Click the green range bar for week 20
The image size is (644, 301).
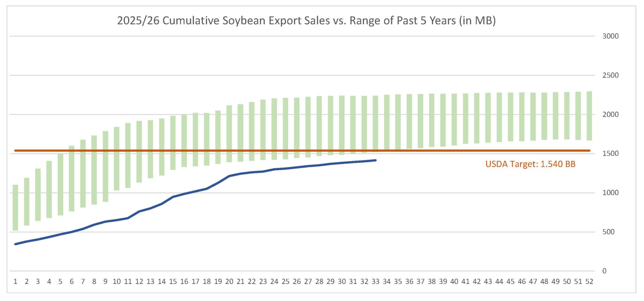pyautogui.click(x=229, y=133)
